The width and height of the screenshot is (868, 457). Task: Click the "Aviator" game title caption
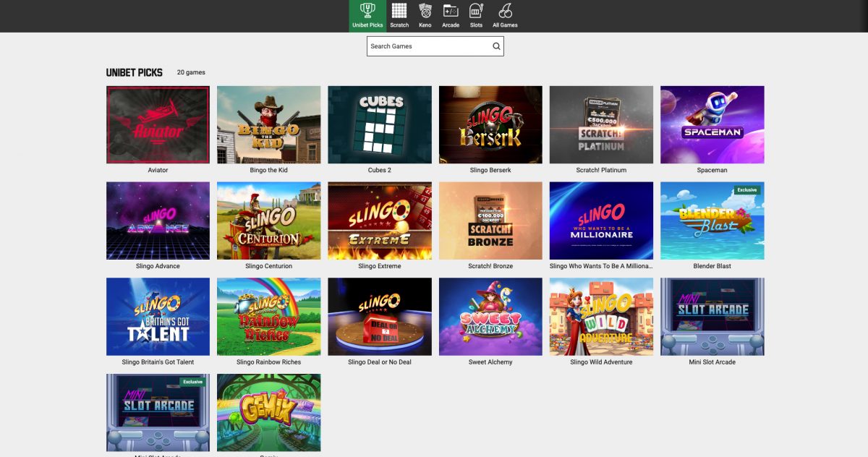tap(158, 170)
